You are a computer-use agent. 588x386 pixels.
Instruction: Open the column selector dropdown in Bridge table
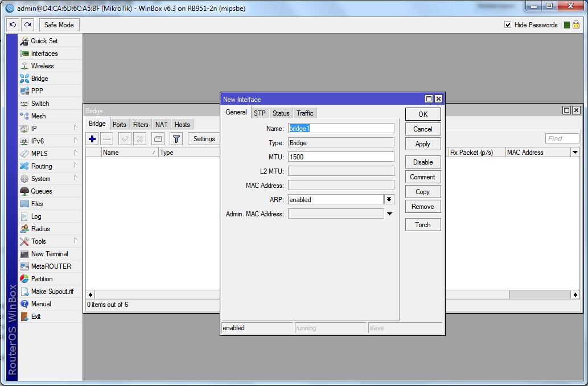coord(575,153)
